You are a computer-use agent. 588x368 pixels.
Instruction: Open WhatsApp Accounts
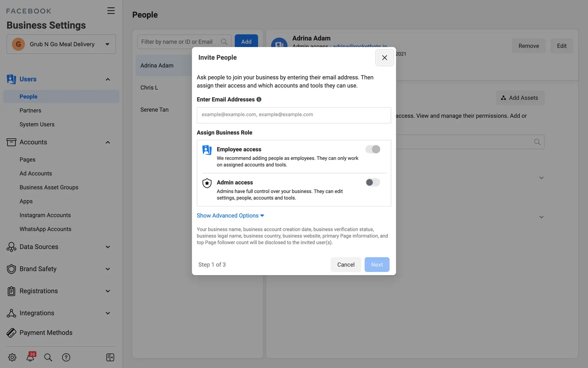tap(45, 229)
